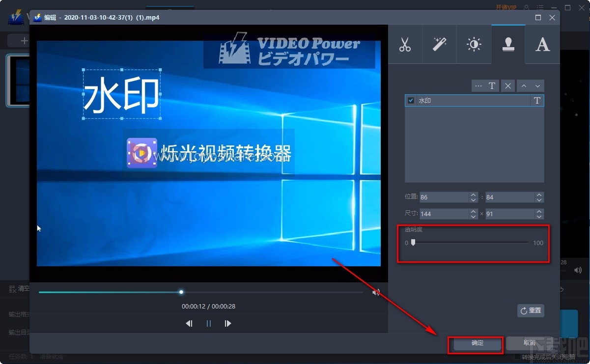Switch to the scissors trim tool tab
The height and width of the screenshot is (364, 590).
coord(406,44)
